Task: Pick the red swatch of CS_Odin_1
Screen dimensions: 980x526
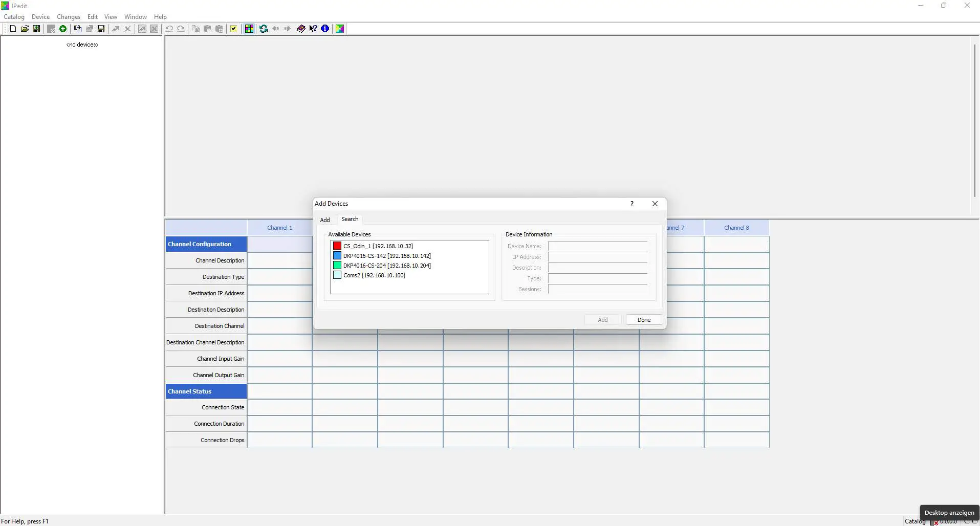Action: pos(337,246)
